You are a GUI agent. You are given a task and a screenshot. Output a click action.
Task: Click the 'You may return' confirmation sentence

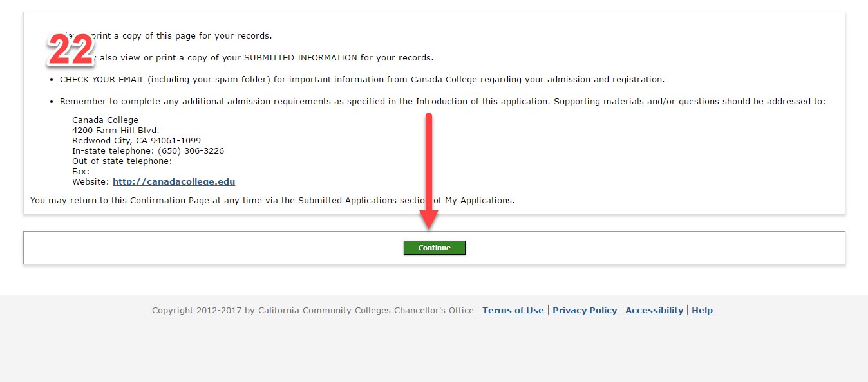tap(272, 201)
